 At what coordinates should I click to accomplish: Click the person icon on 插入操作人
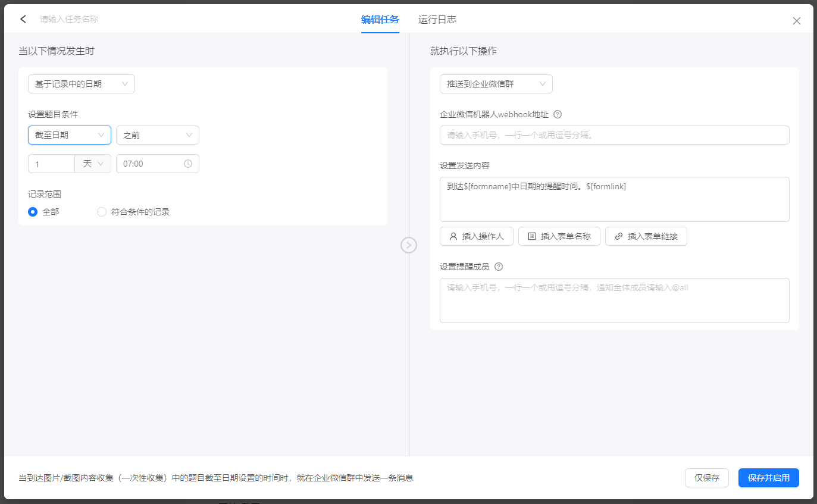(x=453, y=236)
